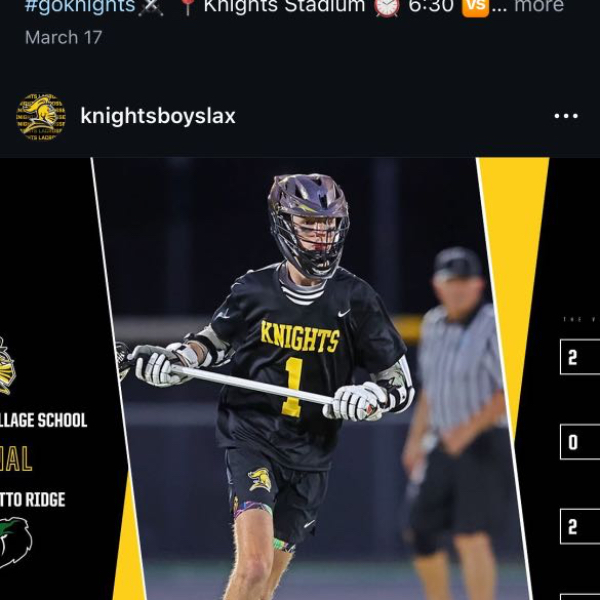Tap the March 17 post date

[64, 38]
